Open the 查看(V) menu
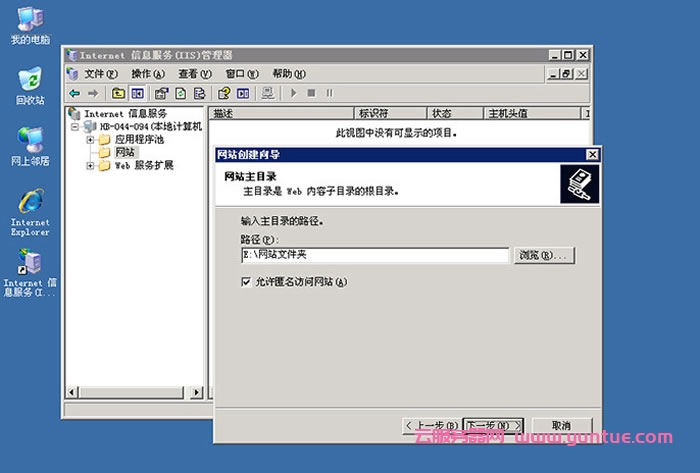This screenshot has height=473, width=700. pyautogui.click(x=194, y=73)
